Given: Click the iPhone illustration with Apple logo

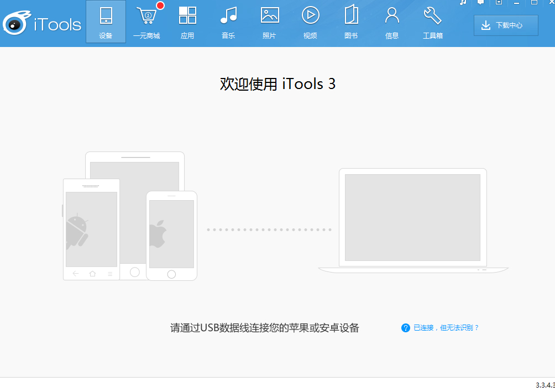Looking at the screenshot, I should pyautogui.click(x=172, y=236).
